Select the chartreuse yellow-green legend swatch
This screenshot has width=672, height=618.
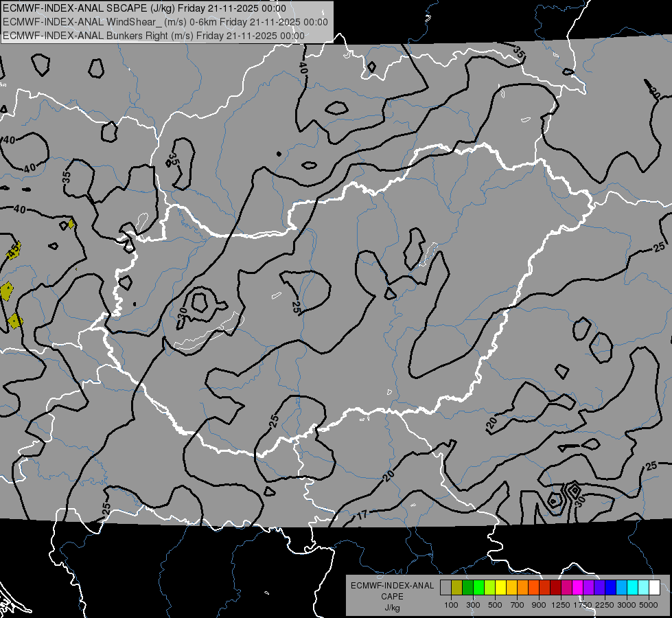(490, 588)
